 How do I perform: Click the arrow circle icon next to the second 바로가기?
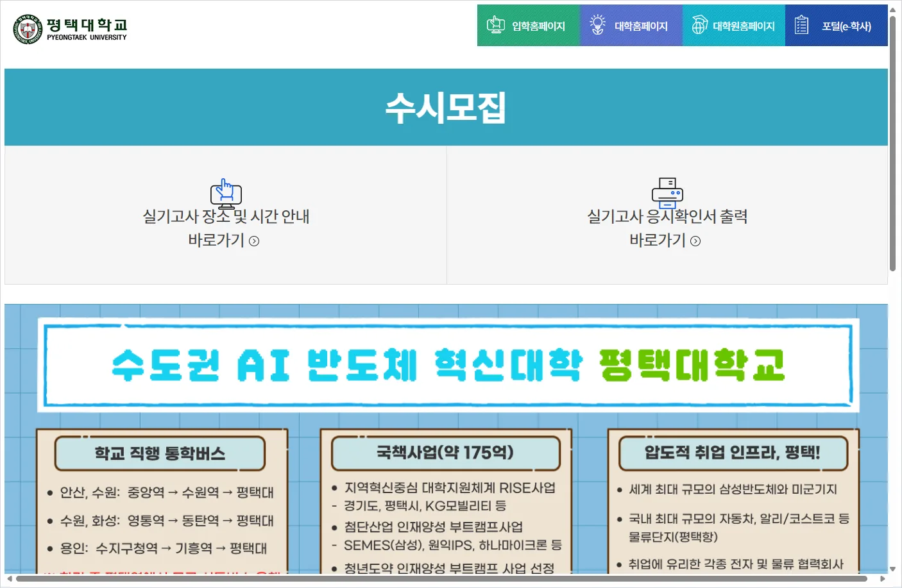tap(695, 241)
